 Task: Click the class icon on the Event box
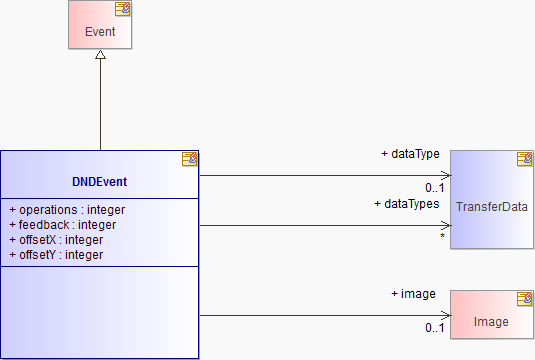click(x=122, y=9)
